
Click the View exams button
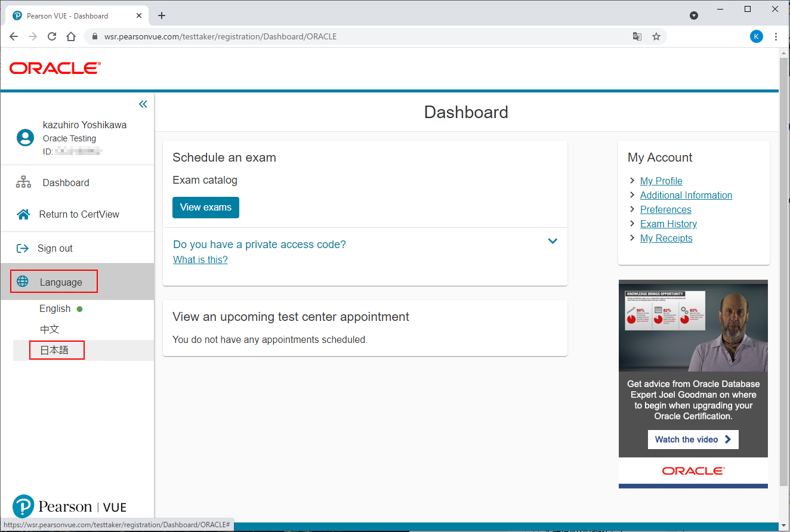click(x=205, y=208)
